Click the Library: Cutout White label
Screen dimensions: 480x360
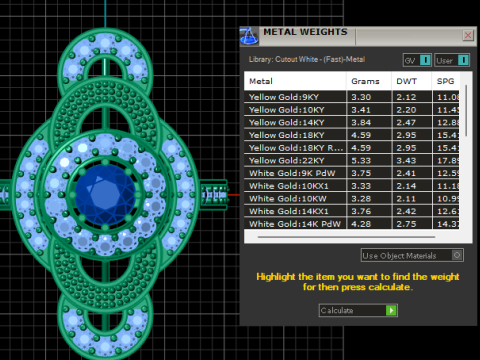pyautogui.click(x=307, y=59)
